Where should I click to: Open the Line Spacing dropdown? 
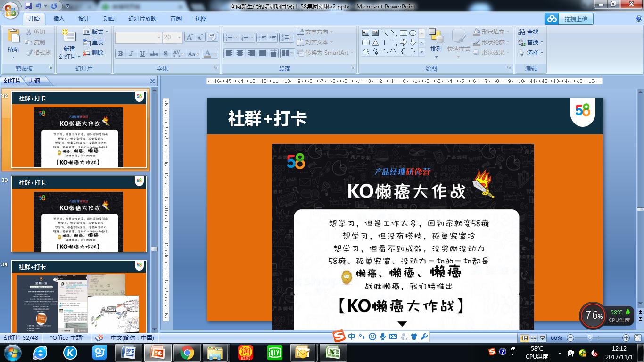(x=286, y=37)
